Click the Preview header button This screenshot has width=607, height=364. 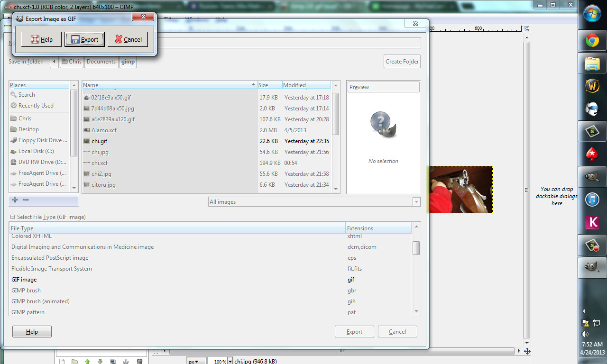(384, 87)
